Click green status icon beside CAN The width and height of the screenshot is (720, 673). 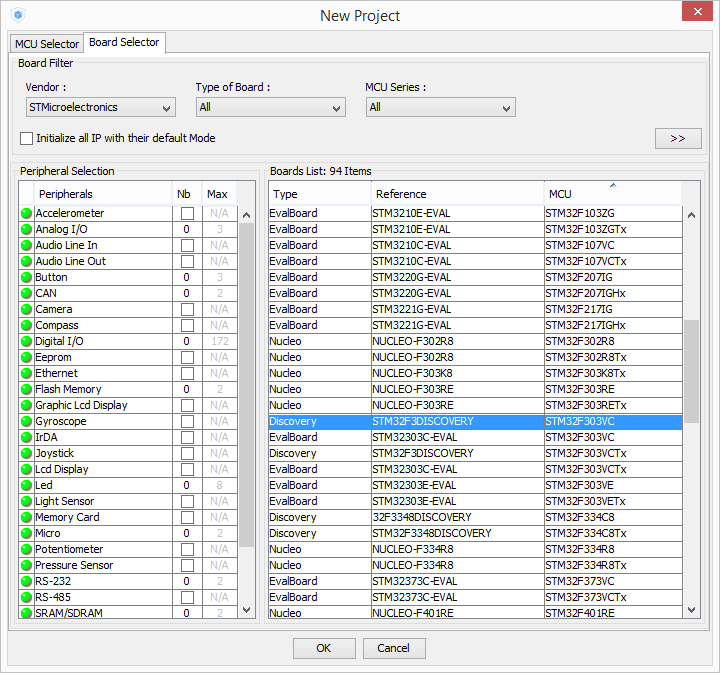[27, 293]
